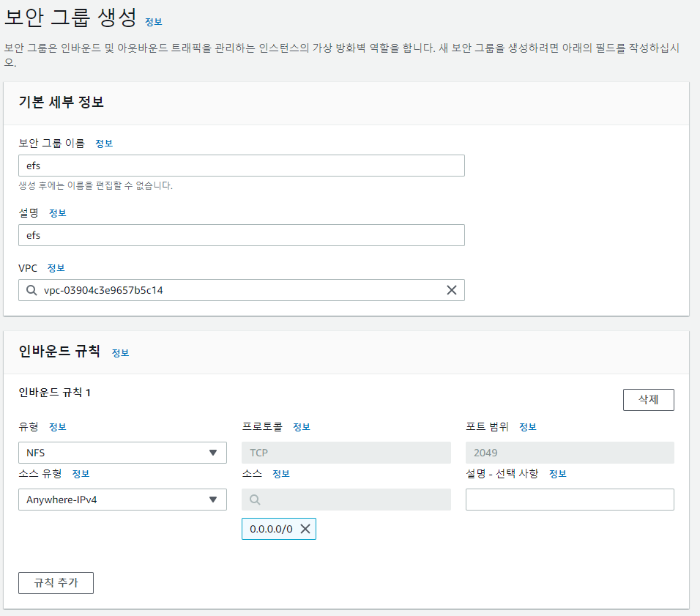Click the 0.0.0.0/0 source text
Screen dimensions: 700x616
271,529
